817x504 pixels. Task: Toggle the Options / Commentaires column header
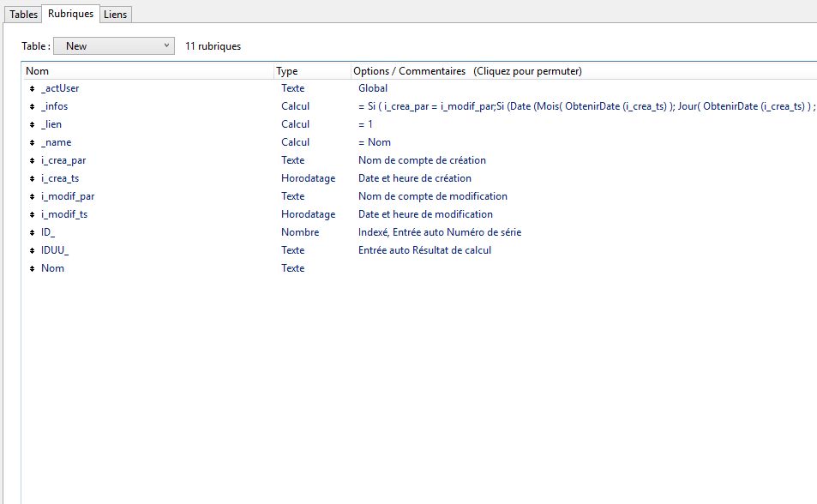pyautogui.click(x=467, y=71)
